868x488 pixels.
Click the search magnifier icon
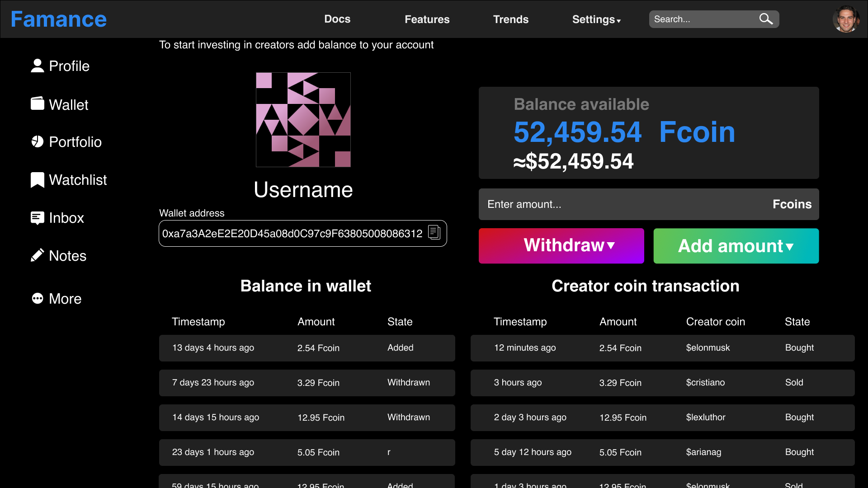point(765,19)
